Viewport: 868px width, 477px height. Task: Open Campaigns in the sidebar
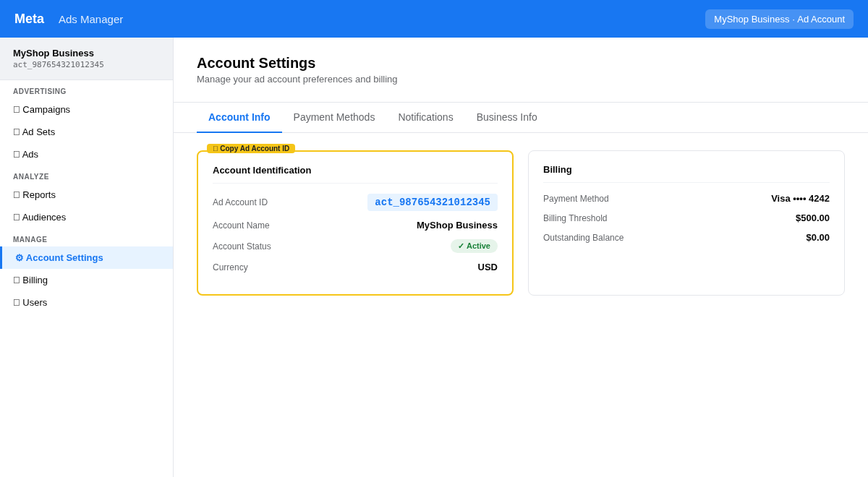(86, 109)
